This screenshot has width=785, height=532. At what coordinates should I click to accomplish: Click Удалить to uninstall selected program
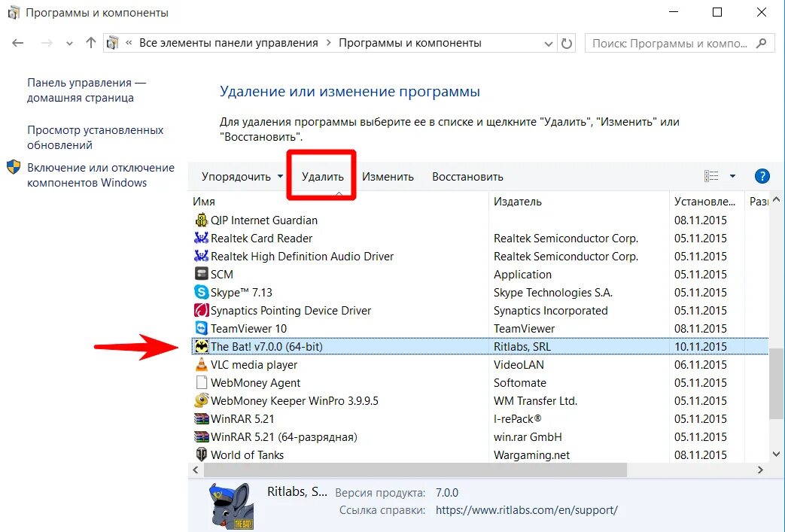[x=321, y=176]
